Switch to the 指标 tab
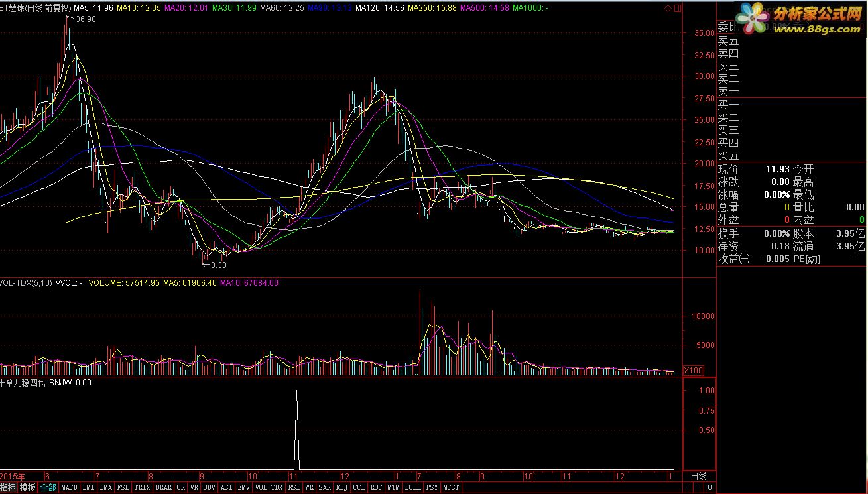 8,487
